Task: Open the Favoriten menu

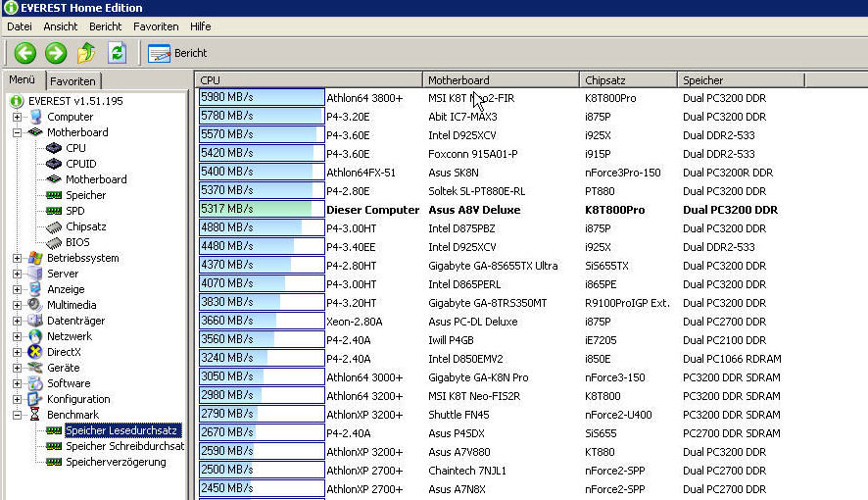Action: (156, 26)
